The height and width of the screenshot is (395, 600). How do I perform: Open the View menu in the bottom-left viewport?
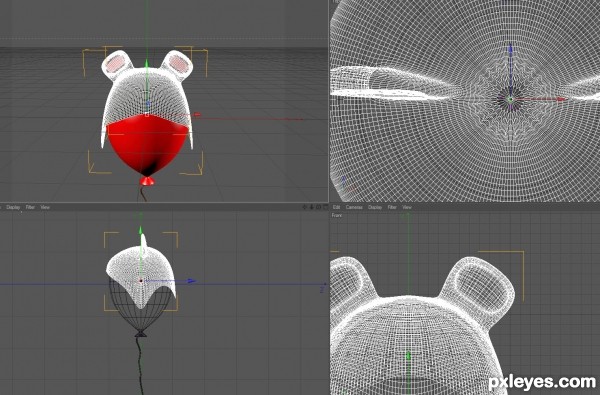45,207
